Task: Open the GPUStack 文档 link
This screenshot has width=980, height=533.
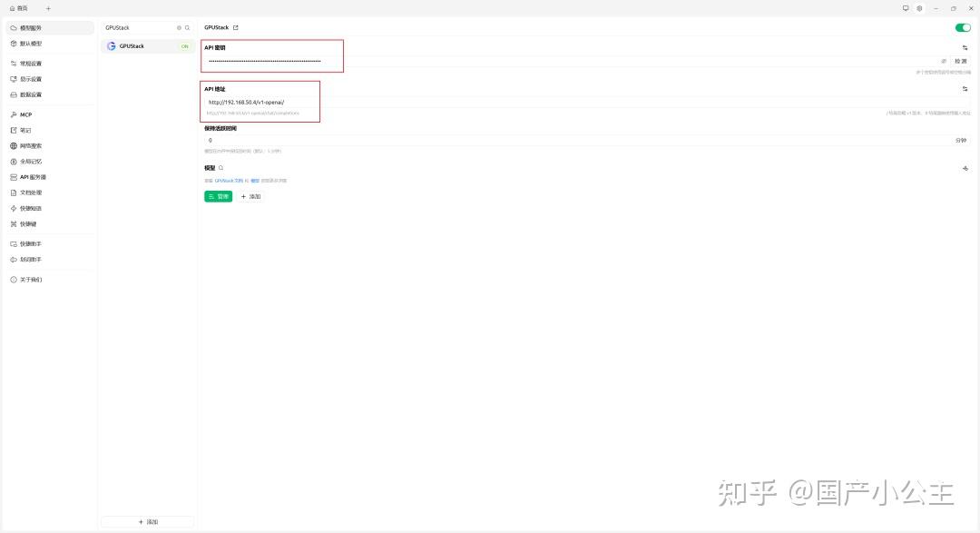Action: coord(229,181)
